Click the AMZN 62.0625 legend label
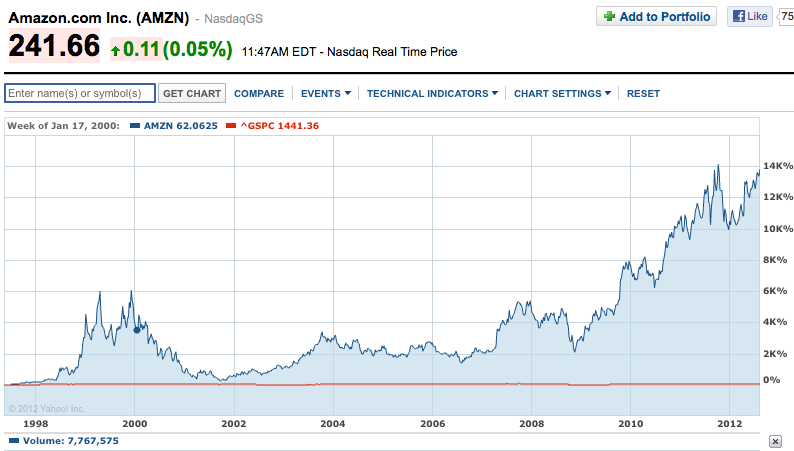 coord(181,126)
